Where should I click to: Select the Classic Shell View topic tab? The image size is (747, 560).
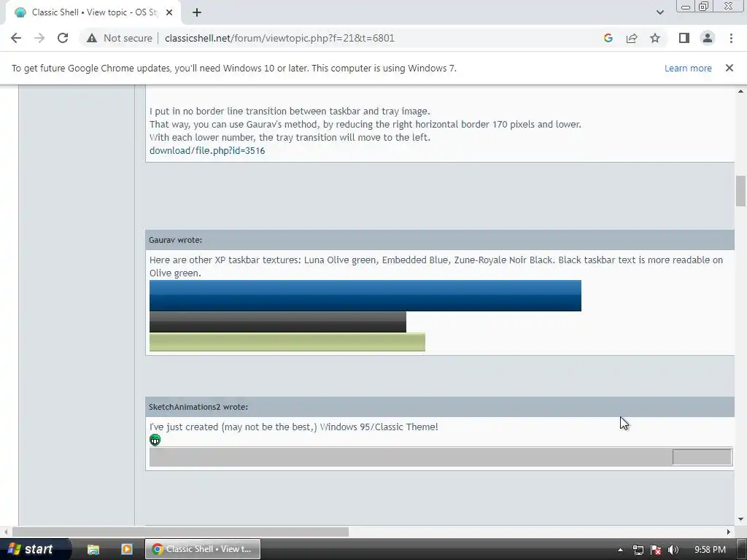pos(93,12)
